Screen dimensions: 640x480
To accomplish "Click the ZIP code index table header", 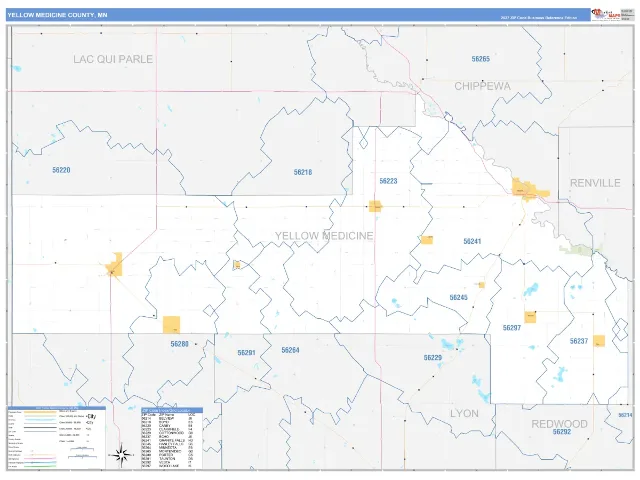I will click(172, 410).
